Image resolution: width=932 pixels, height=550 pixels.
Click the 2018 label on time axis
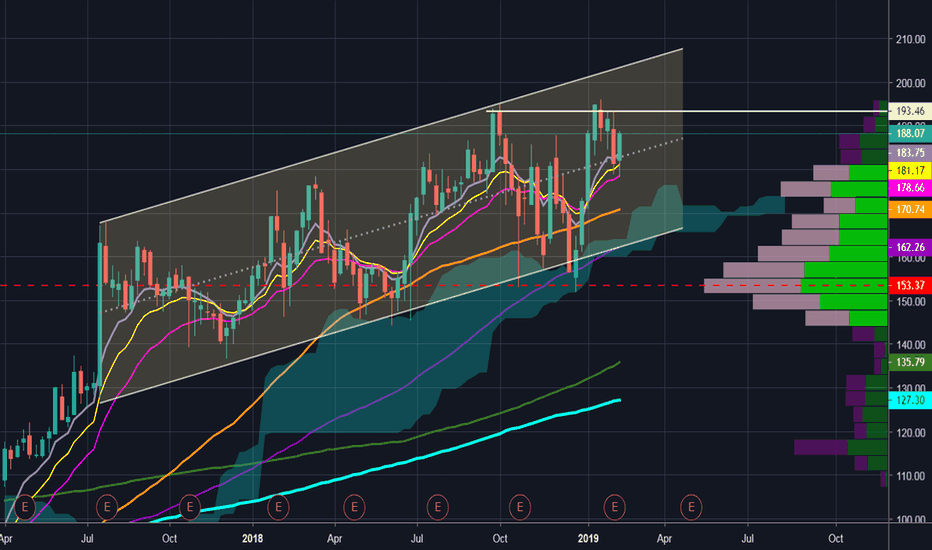(253, 539)
